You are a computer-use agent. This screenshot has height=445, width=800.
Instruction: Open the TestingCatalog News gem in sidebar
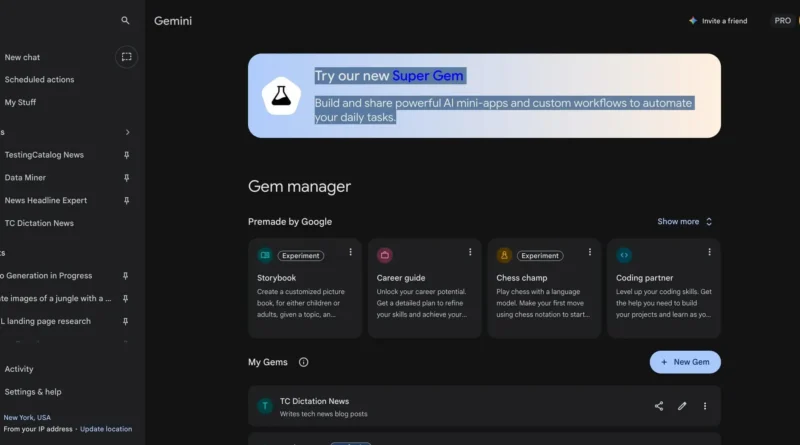coord(44,155)
